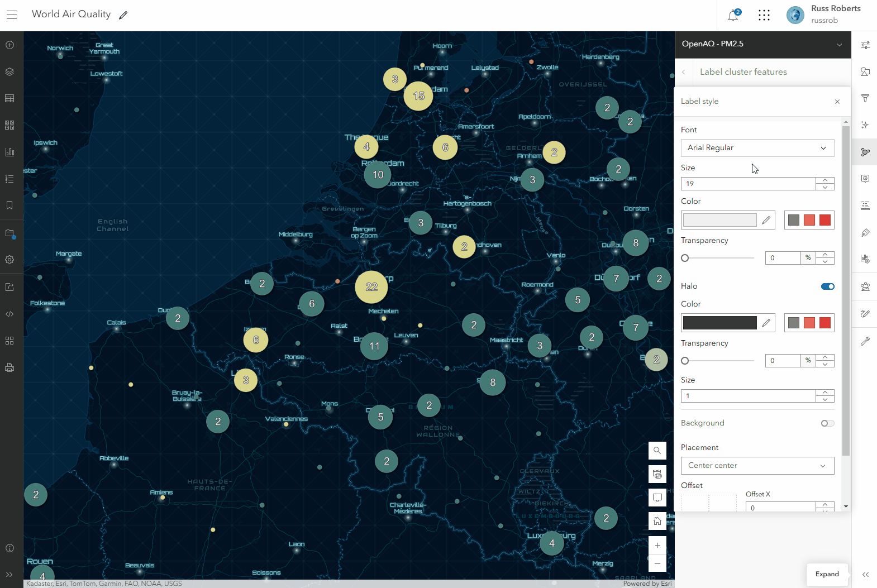Click the map search magnifier button
Image resolution: width=877 pixels, height=588 pixels.
coord(657,451)
